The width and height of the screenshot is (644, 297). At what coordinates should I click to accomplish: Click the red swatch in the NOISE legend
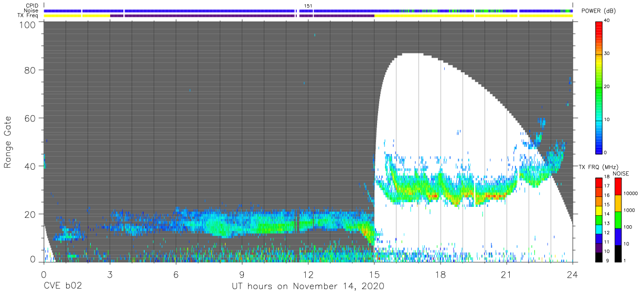(x=618, y=186)
